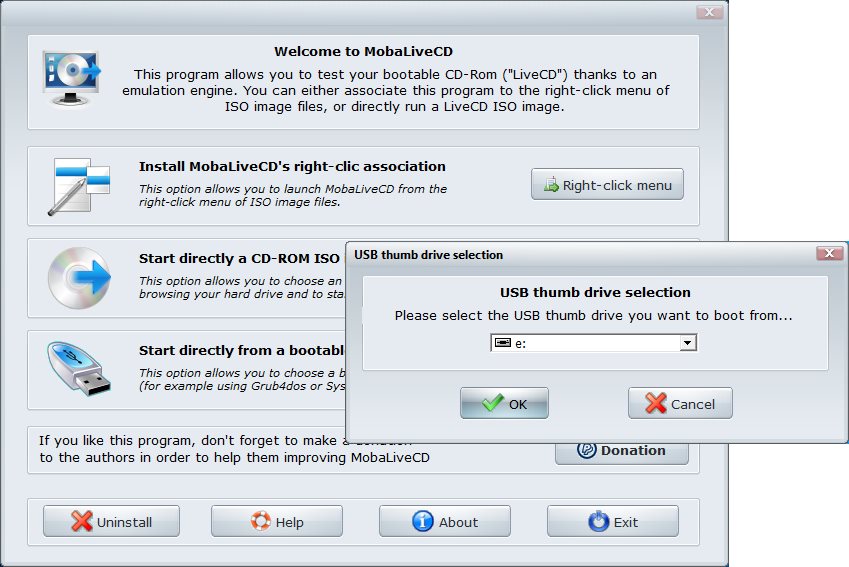Viewport: 849px width, 567px height.
Task: Open the About button
Action: tap(445, 522)
